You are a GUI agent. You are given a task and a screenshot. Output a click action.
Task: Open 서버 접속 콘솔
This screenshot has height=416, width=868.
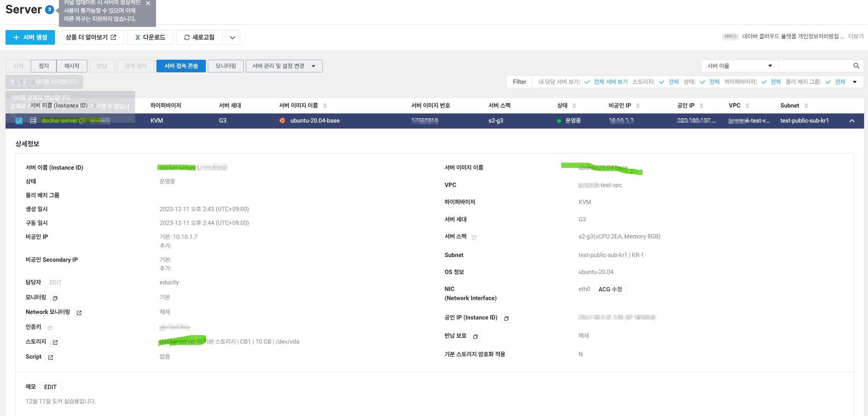[x=181, y=66]
